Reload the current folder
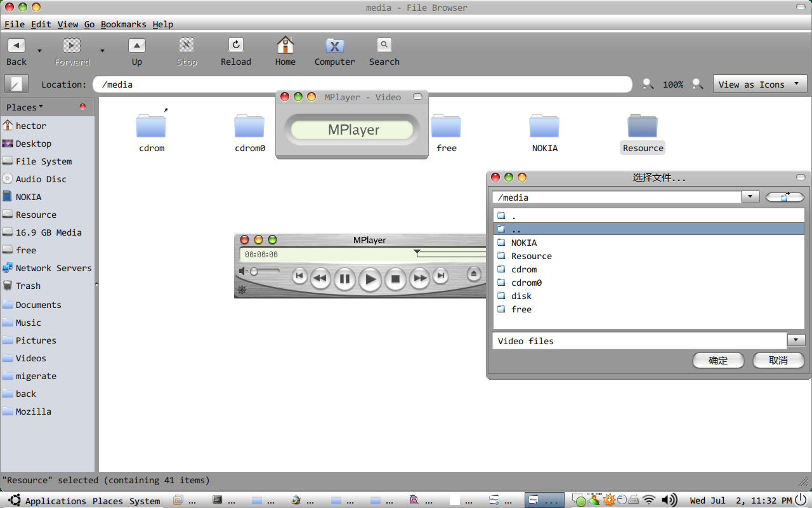This screenshot has height=508, width=812. pyautogui.click(x=236, y=52)
